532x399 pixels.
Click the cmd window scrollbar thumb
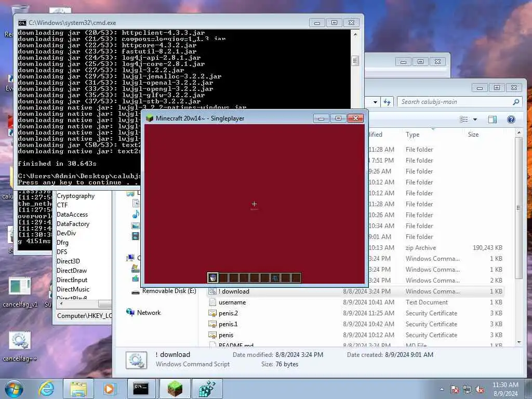tap(355, 61)
